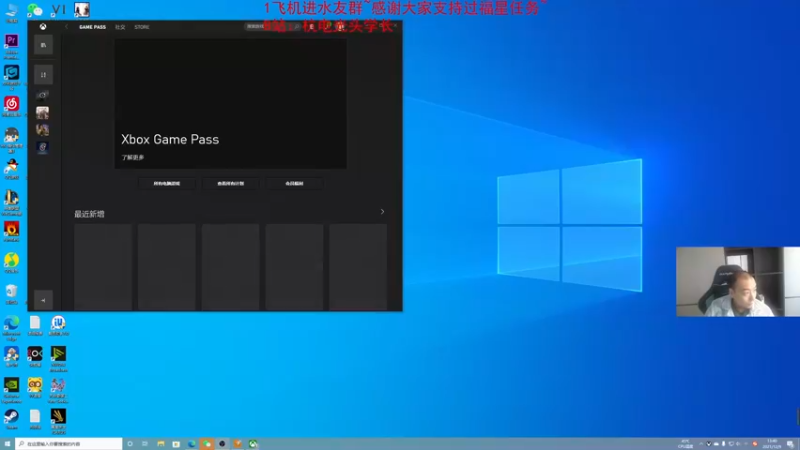Switch to the Xbox app on the taskbar

[253, 444]
